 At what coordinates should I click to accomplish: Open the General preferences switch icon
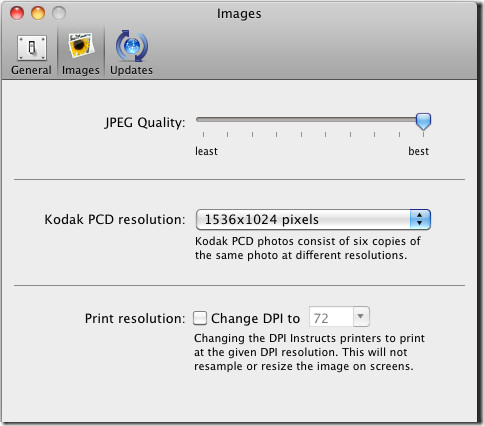(x=32, y=48)
